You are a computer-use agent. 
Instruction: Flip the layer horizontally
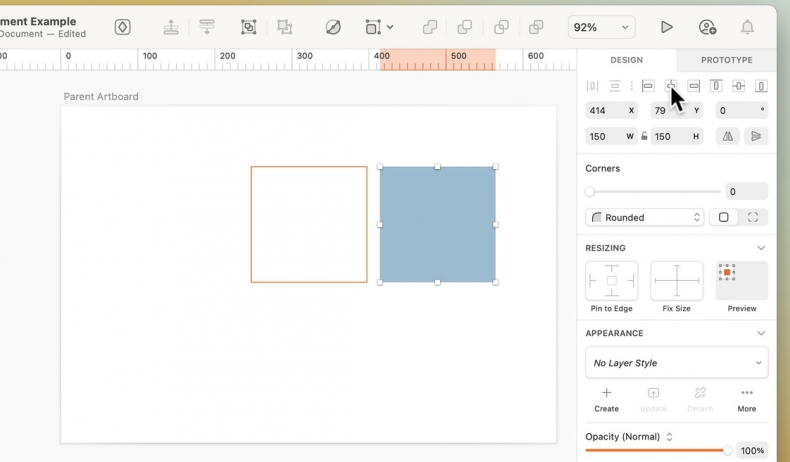728,137
